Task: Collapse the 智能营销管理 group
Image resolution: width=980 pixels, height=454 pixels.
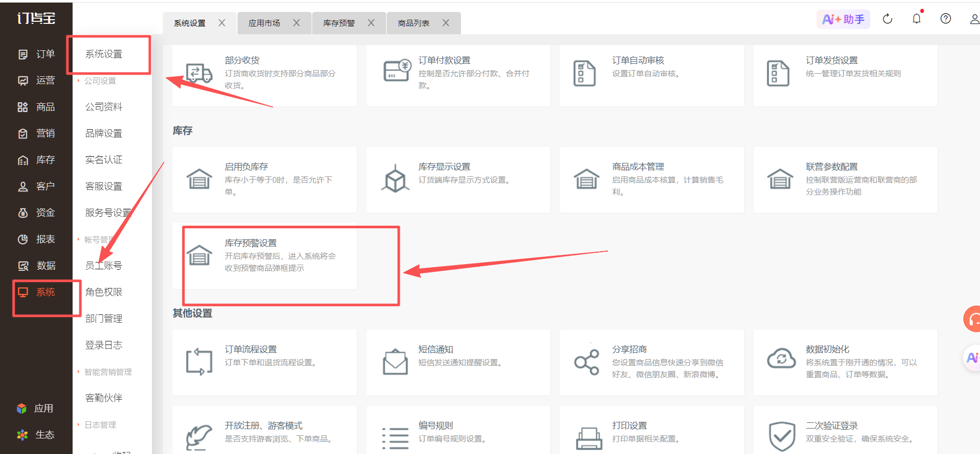Action: 105,372
